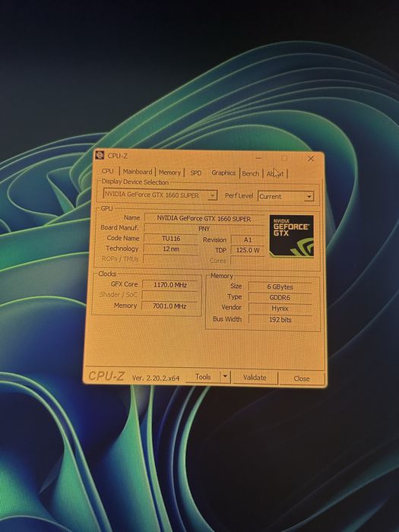Viewport: 399px width, 532px height.
Task: Click the GPU Name field value
Action: coord(204,219)
